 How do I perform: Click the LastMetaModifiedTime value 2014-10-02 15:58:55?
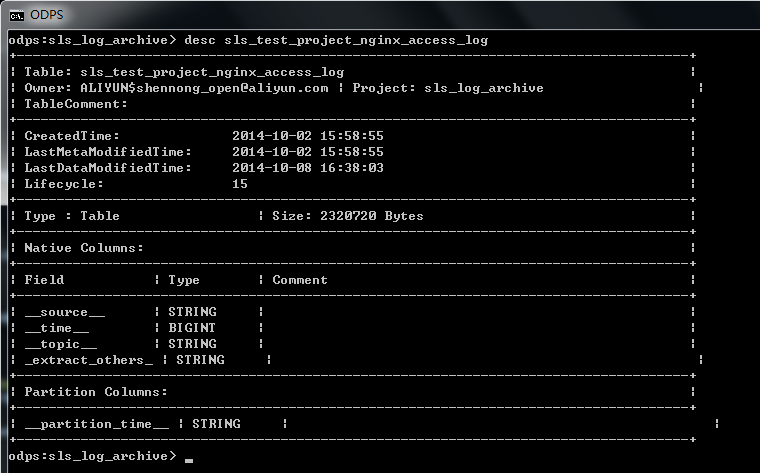[308, 152]
